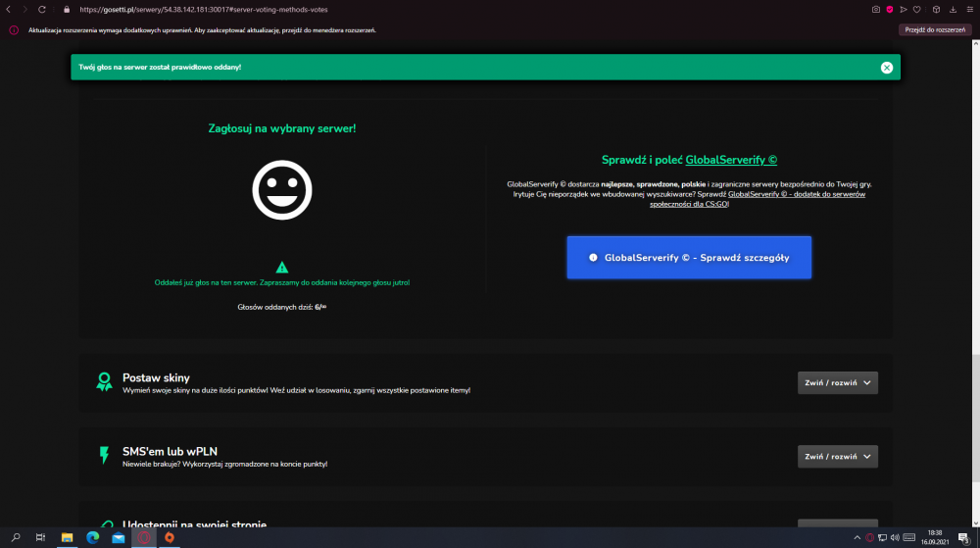
Task: Click the Postaw skiny heading
Action: 156,378
